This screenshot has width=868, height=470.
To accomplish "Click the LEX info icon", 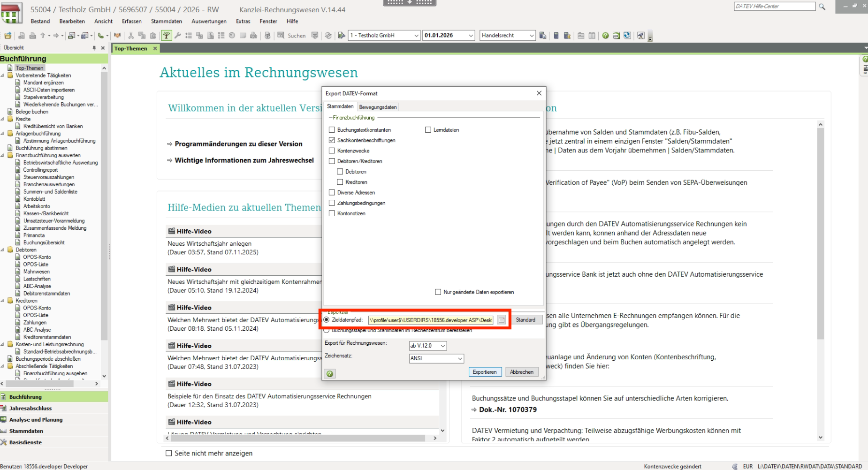I will (616, 36).
